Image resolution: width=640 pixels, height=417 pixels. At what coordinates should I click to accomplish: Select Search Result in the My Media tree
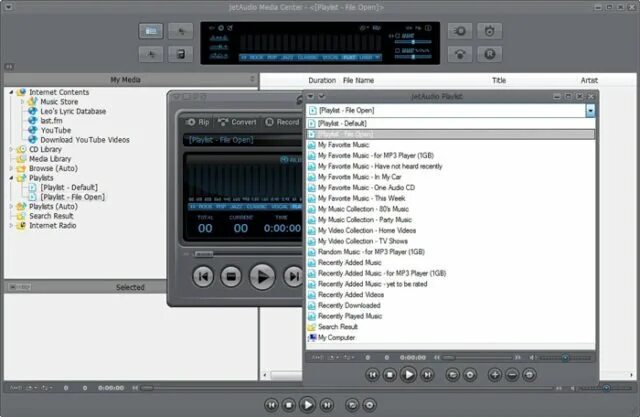pyautogui.click(x=51, y=216)
